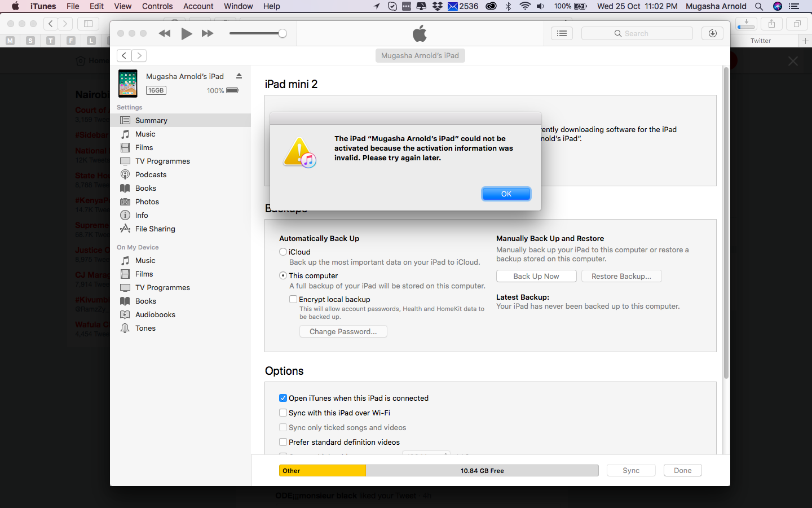Click the Wi-Fi icon in menu bar
This screenshot has height=508, width=812.
click(x=525, y=6)
